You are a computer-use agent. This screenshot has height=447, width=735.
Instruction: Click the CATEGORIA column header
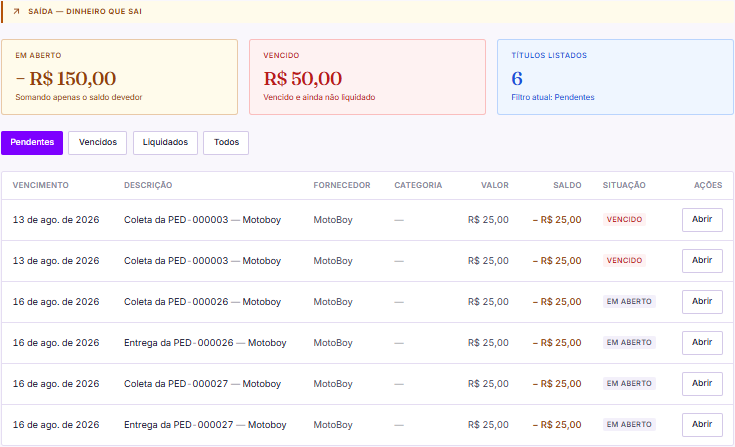[418, 185]
